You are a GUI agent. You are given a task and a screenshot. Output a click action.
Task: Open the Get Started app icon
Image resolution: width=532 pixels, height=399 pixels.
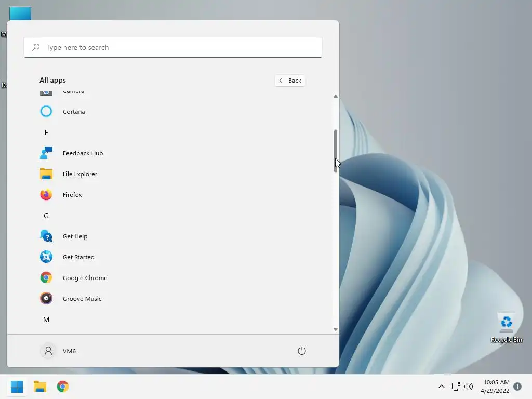46,257
